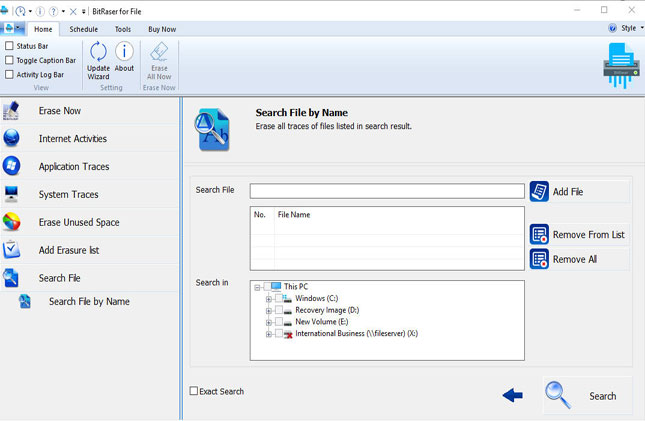
Task: Check the Windows (C:) checkbox
Action: tap(278, 298)
